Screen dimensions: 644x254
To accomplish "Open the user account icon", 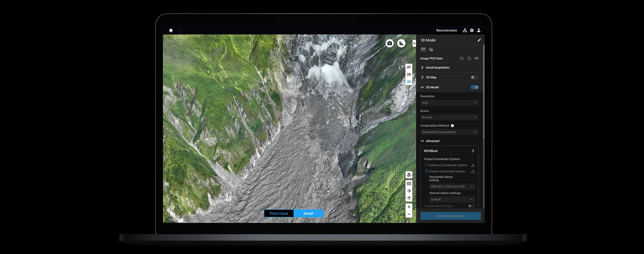I will (479, 30).
